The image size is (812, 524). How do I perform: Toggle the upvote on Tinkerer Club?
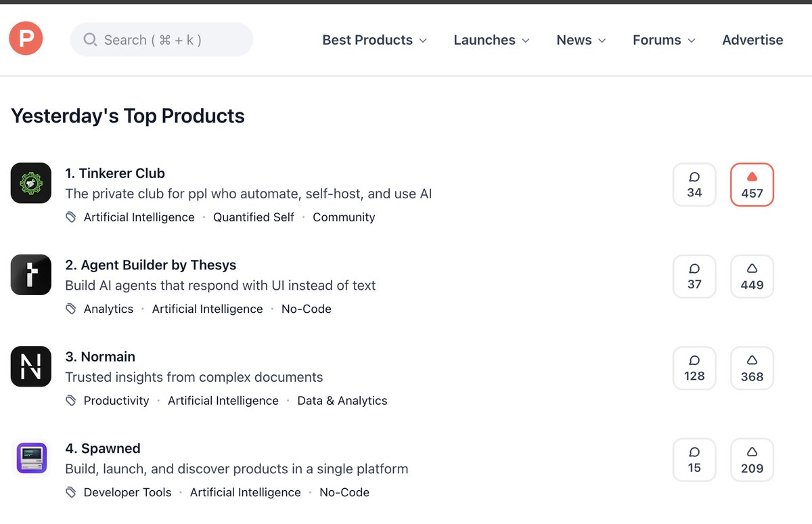pos(752,184)
